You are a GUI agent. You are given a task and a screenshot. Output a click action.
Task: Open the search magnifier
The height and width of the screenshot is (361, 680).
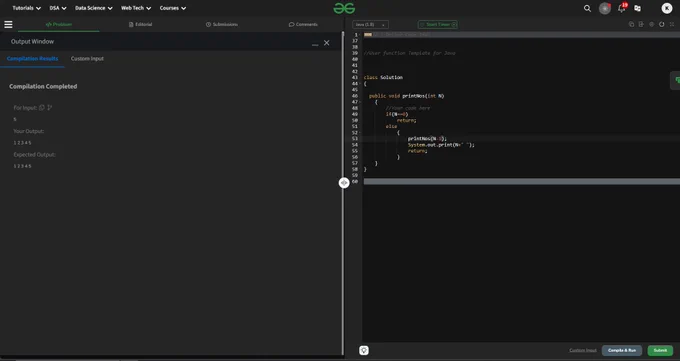tap(587, 8)
